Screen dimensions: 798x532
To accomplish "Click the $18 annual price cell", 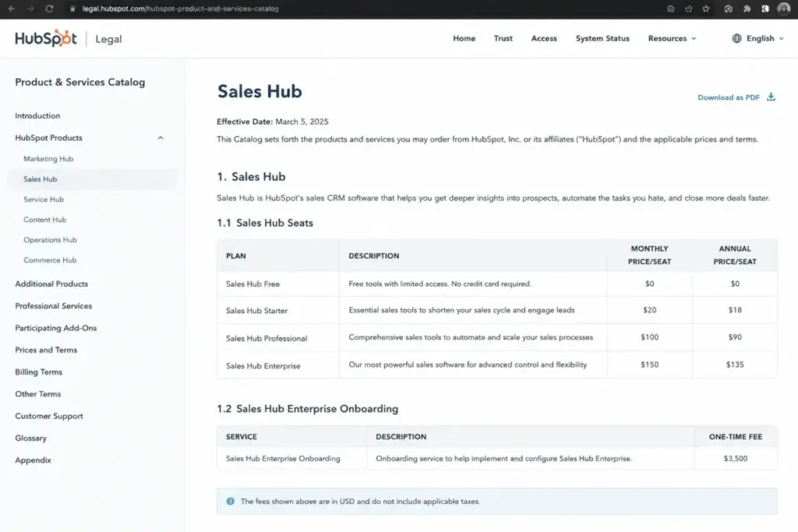I will coord(735,310).
